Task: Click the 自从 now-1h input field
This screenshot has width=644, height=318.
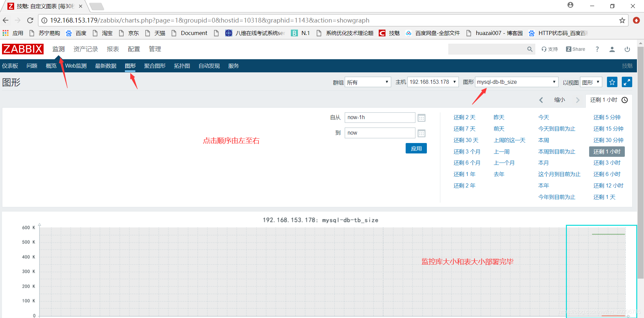Action: 380,117
